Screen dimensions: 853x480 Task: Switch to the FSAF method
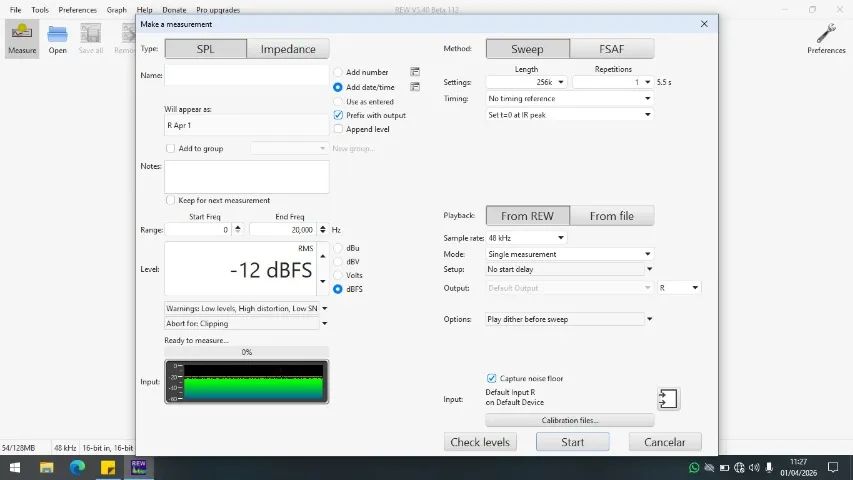click(611, 49)
